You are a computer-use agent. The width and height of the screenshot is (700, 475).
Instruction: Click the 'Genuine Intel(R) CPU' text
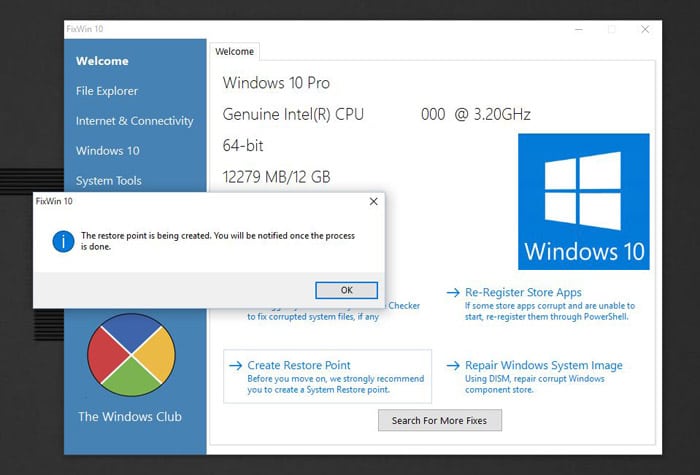point(293,114)
